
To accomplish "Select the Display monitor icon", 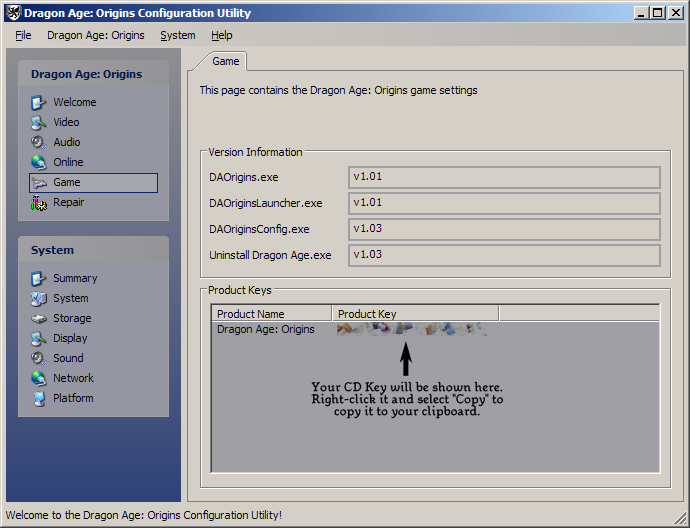I will point(39,338).
